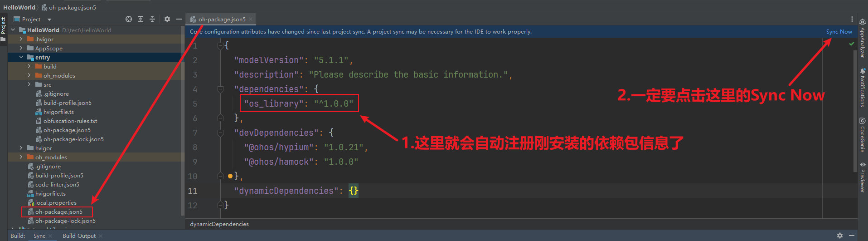Image resolution: width=868 pixels, height=241 pixels.
Task: Select root-level oh-package.json5 file
Action: pyautogui.click(x=58, y=211)
